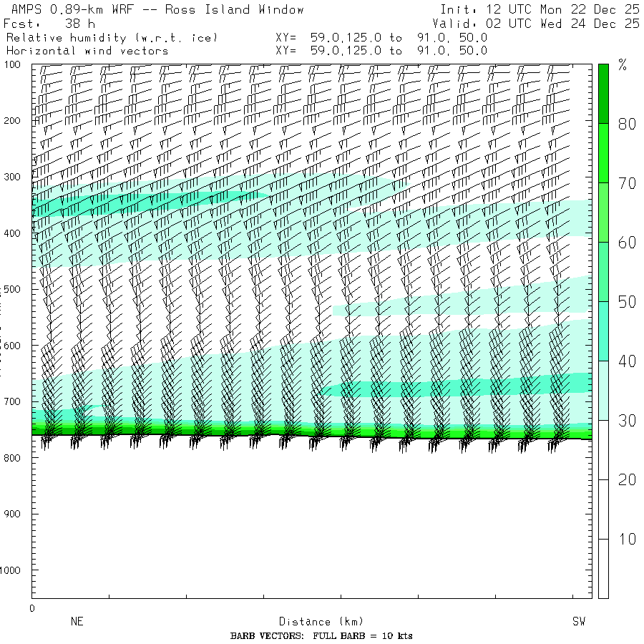Image resolution: width=644 pixels, height=644 pixels.
Task: Click the 'Horizontal wind vectors' label
Action: pyautogui.click(x=87, y=51)
